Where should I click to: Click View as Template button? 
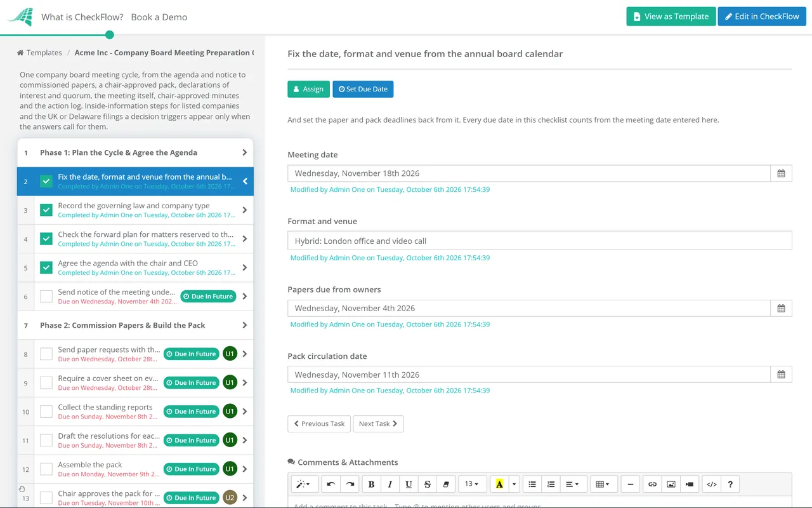click(x=671, y=17)
